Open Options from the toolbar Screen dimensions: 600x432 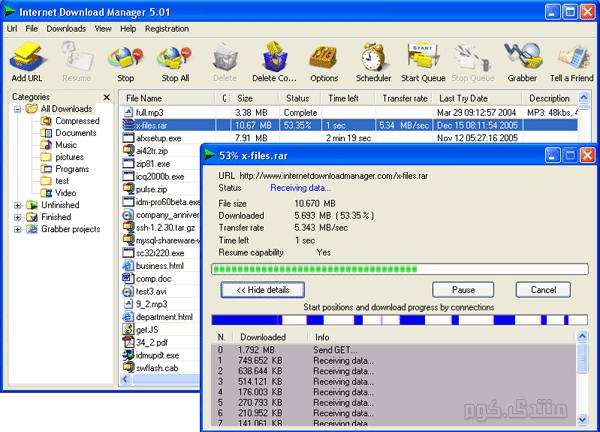click(x=324, y=58)
